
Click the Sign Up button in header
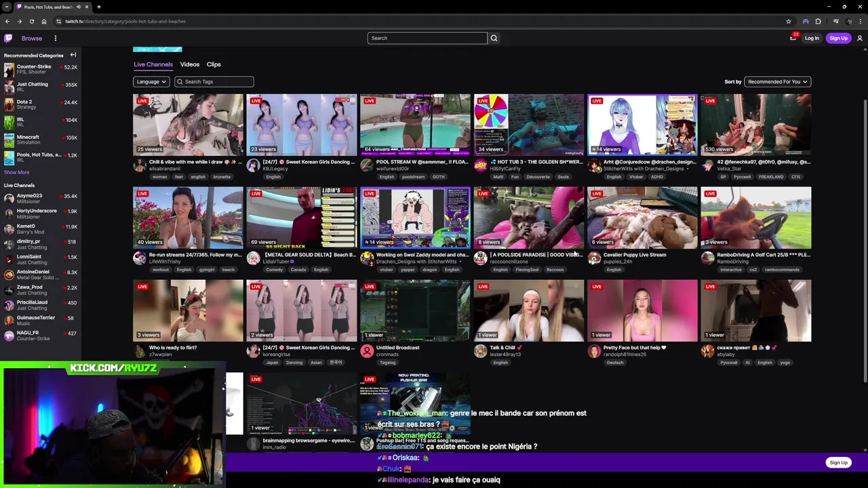838,38
